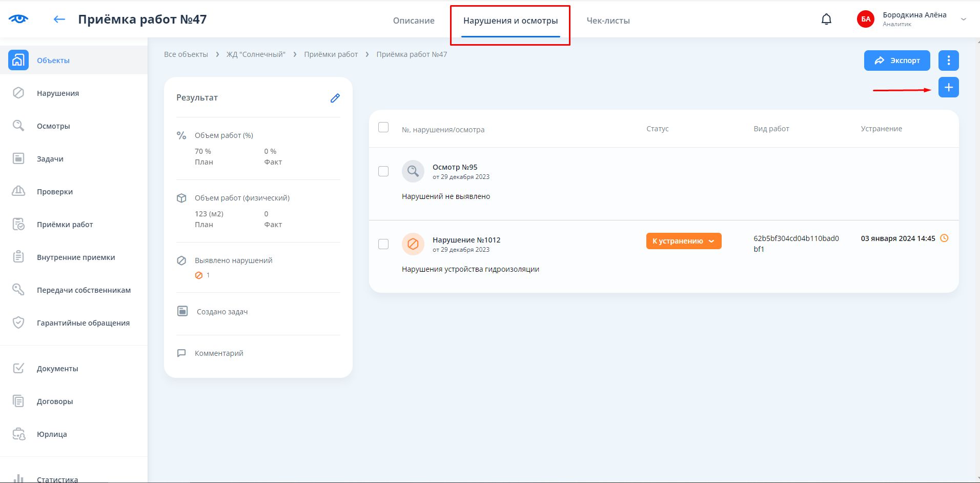Switch to the Описание tab

(414, 21)
